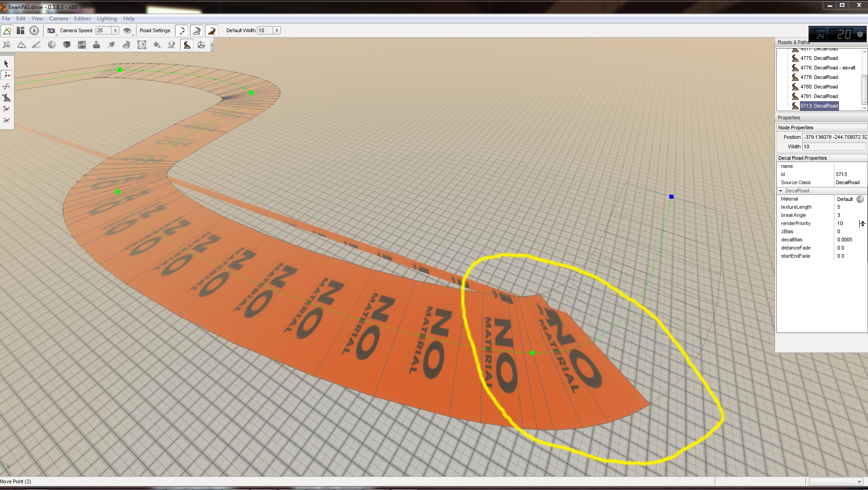The height and width of the screenshot is (490, 868).
Task: Select the active Decal Road Editor tool
Action: coord(186,44)
